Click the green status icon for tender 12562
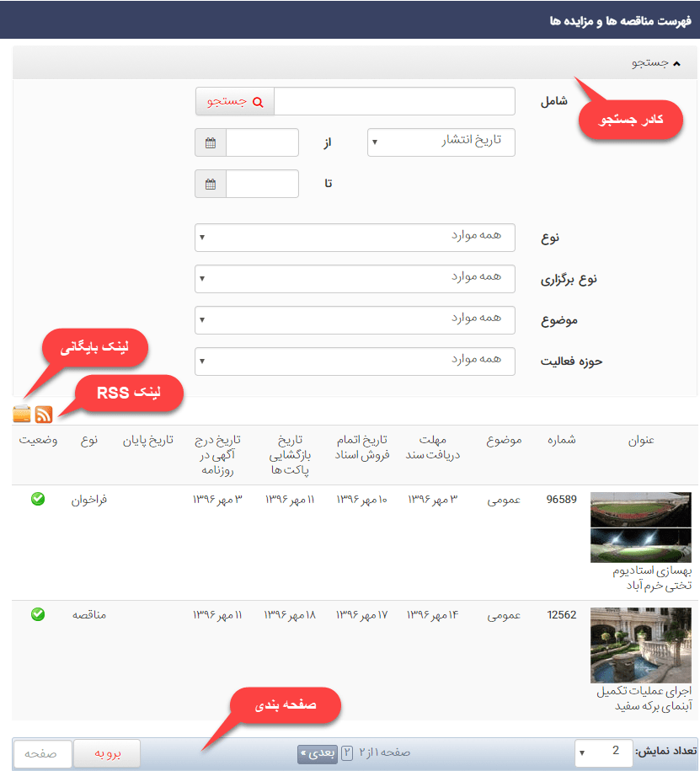Viewport: 700px width, 771px height. pos(37,615)
